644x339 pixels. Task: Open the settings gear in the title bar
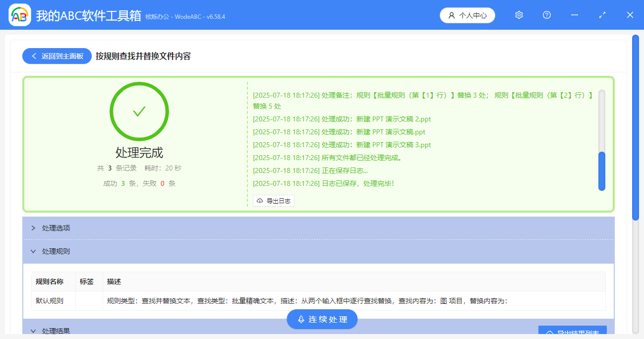tap(519, 15)
